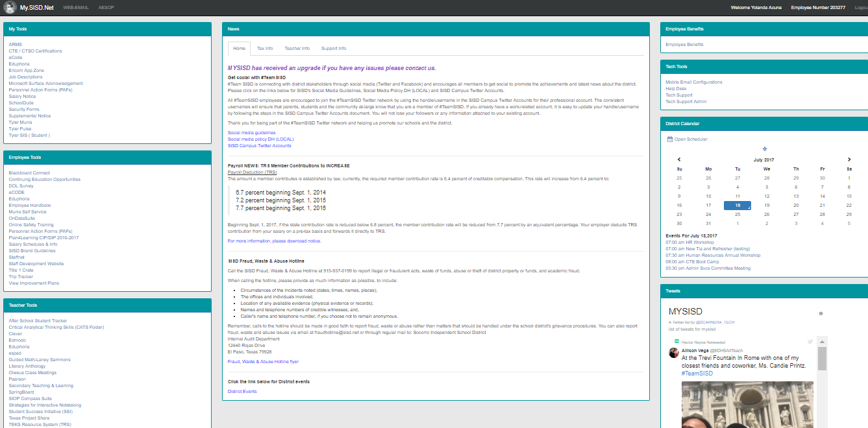Open the Help Desk link
This screenshot has width=868, height=428.
tap(676, 89)
